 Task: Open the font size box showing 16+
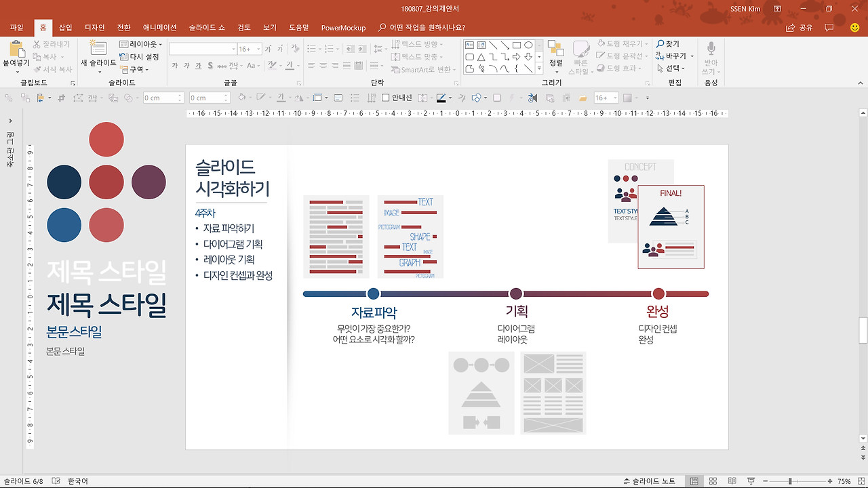click(x=248, y=49)
